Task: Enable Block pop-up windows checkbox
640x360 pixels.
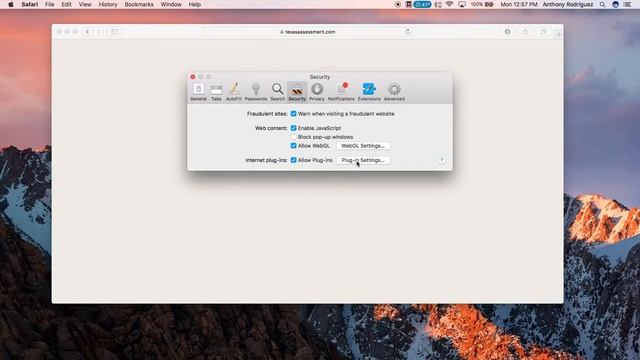Action: coord(293,137)
